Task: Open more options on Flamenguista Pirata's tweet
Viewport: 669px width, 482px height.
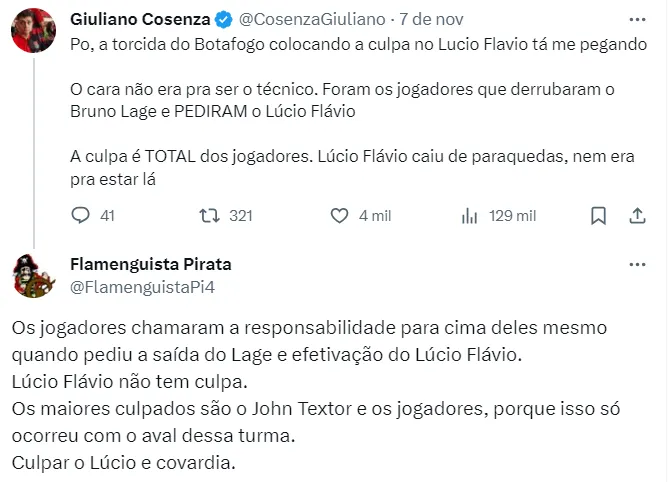Action: [637, 265]
